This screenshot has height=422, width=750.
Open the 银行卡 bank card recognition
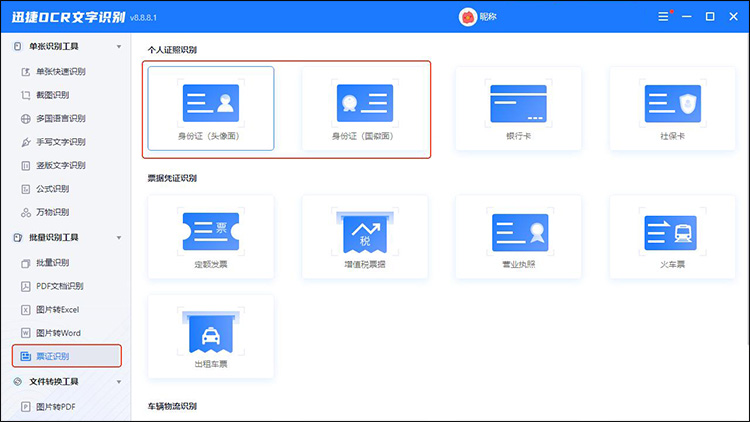518,108
